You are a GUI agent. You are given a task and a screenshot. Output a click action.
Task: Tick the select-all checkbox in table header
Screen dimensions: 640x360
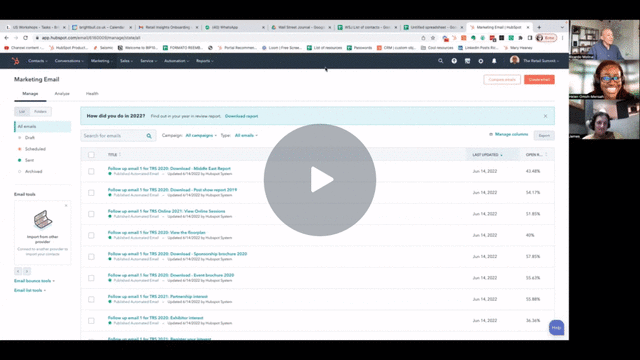pos(91,155)
